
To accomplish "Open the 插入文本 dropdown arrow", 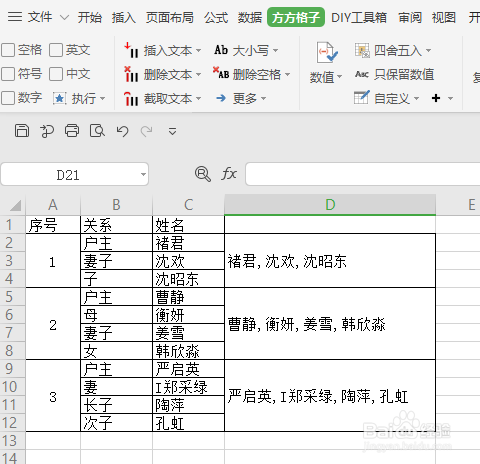I will (198, 51).
